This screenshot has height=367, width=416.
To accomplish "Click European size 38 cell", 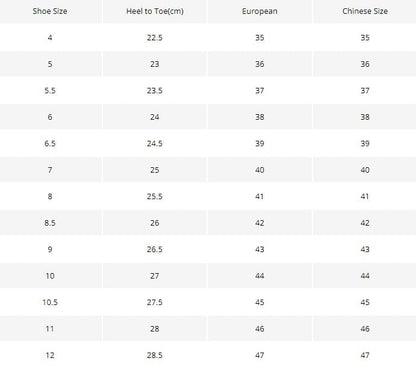I will coord(260,117).
